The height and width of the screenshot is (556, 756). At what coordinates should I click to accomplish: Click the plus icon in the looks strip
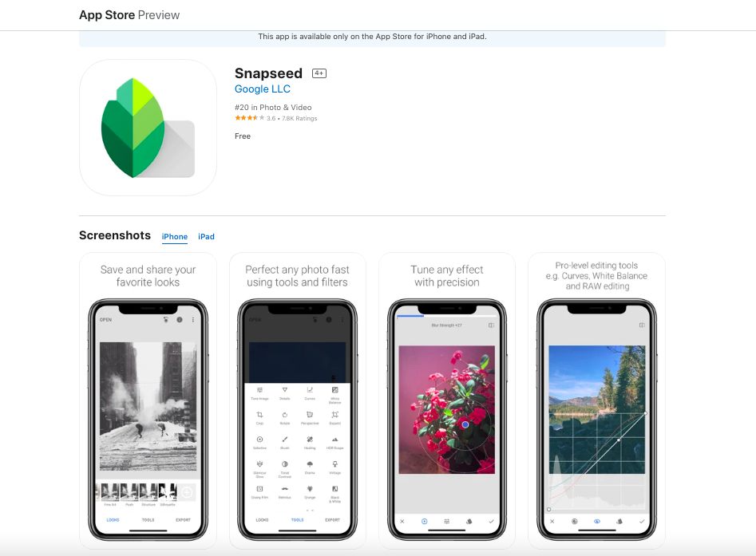[x=187, y=492]
